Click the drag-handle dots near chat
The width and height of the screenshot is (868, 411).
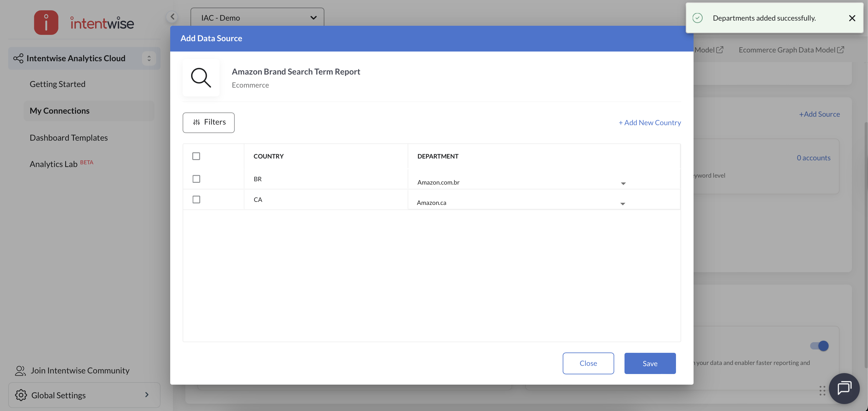pos(822,390)
